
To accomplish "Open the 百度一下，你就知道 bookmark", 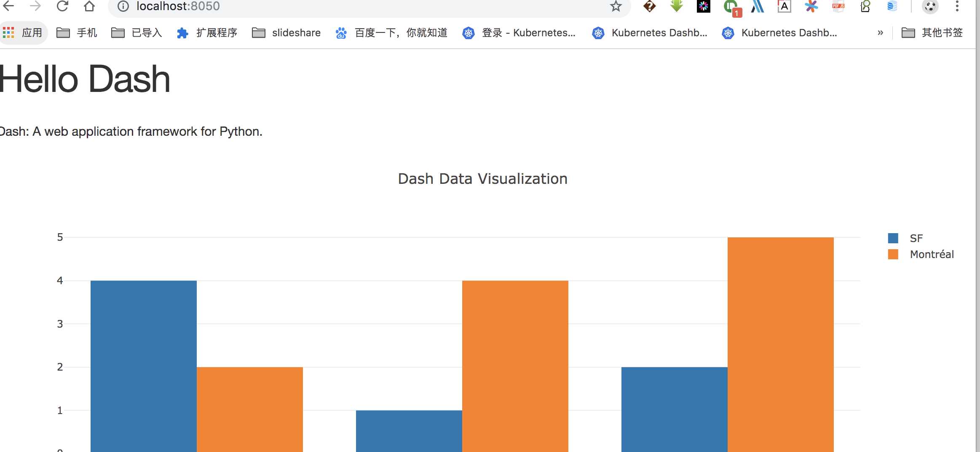I will pyautogui.click(x=391, y=33).
